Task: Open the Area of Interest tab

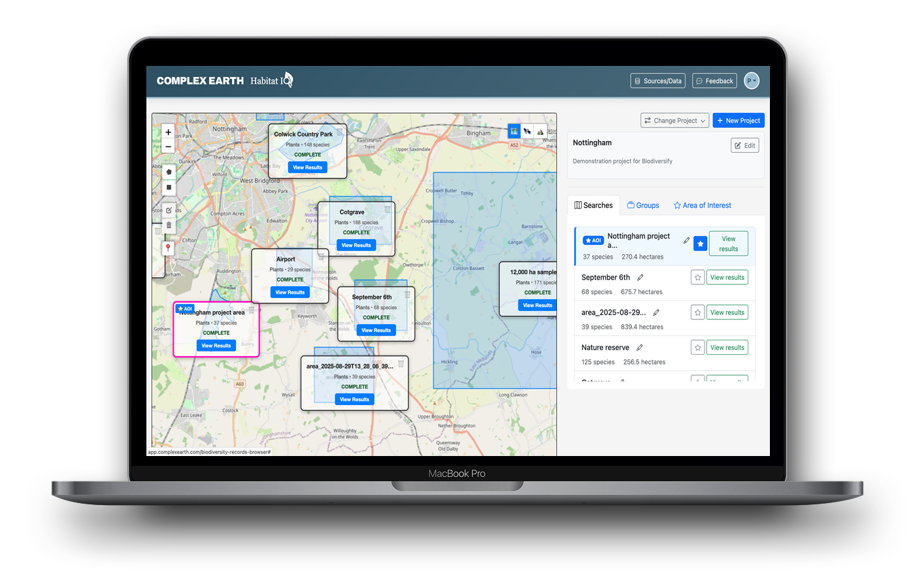Action: pos(702,205)
